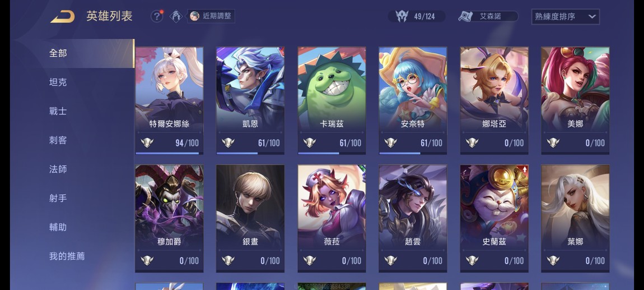Open the 我的推薦 list

[x=67, y=256]
